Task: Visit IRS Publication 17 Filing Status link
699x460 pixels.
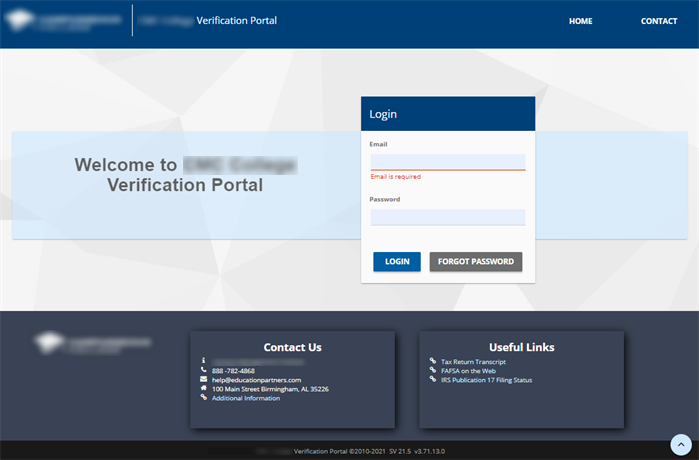Action: [x=487, y=380]
